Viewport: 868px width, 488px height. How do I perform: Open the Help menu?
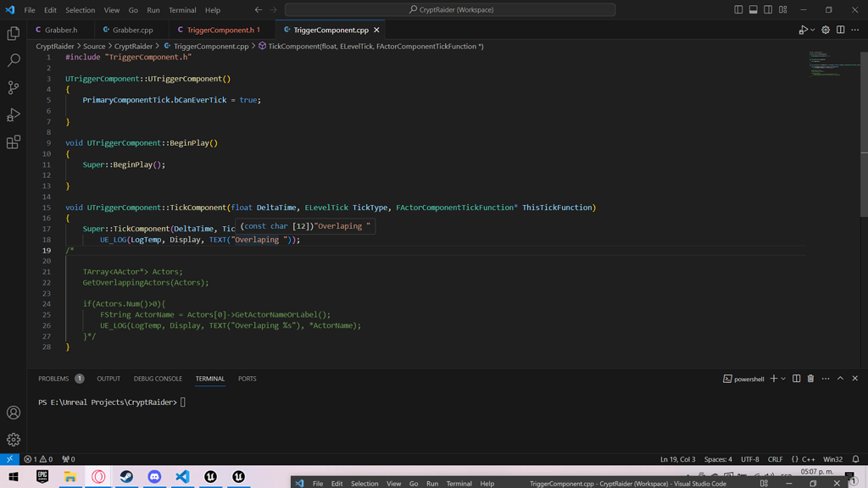pyautogui.click(x=213, y=10)
